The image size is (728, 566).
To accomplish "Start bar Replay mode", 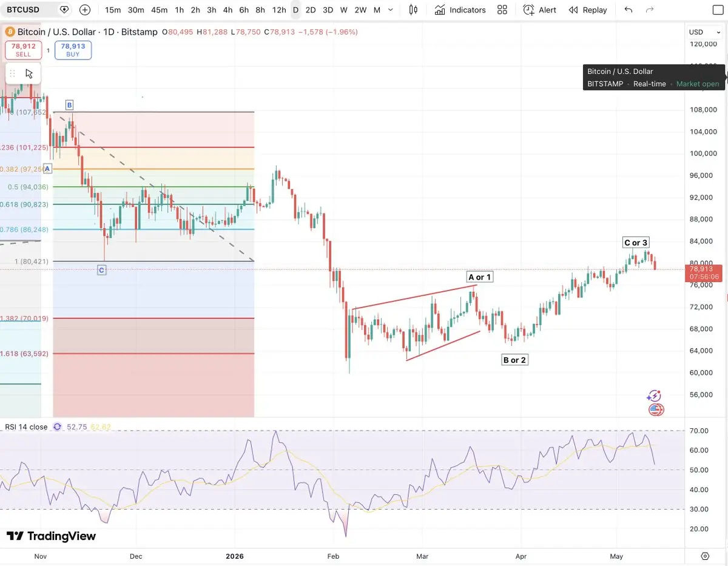I will click(x=588, y=10).
